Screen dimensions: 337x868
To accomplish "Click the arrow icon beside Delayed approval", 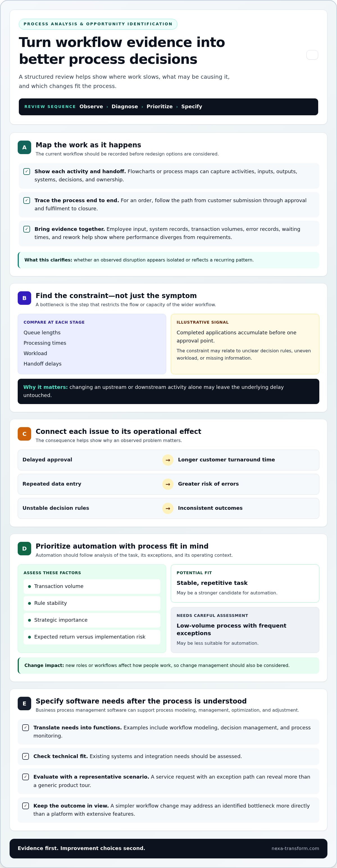I will [168, 460].
